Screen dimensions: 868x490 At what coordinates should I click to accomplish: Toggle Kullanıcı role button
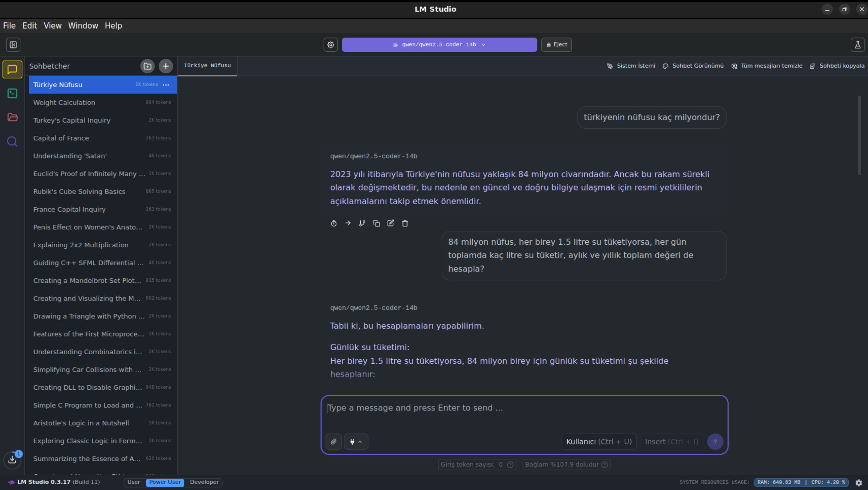point(599,442)
